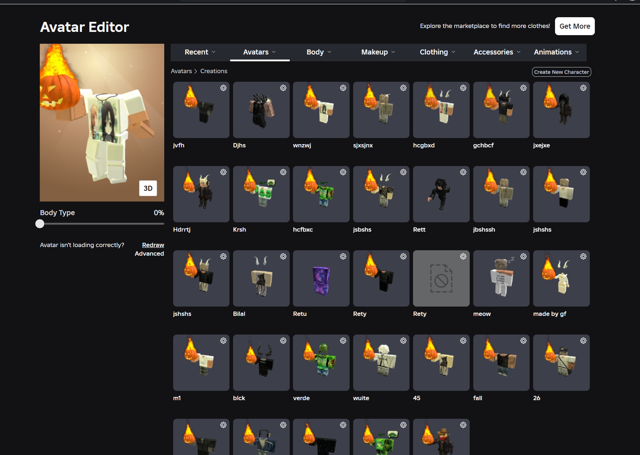Open settings gear on 26 avatar
The image size is (640, 455).
583,341
